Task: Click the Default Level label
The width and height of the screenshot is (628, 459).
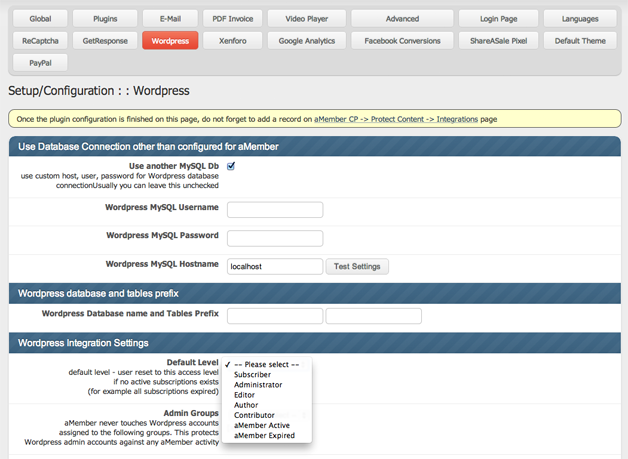Action: point(193,362)
